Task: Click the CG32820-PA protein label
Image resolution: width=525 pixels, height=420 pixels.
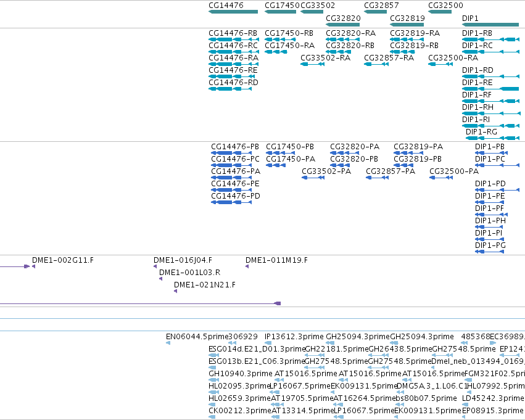Action: [355, 147]
